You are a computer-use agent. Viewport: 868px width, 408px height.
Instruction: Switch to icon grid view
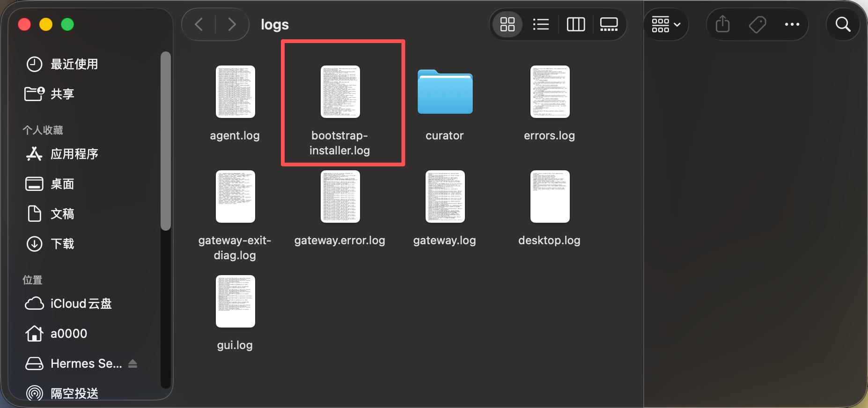point(507,24)
